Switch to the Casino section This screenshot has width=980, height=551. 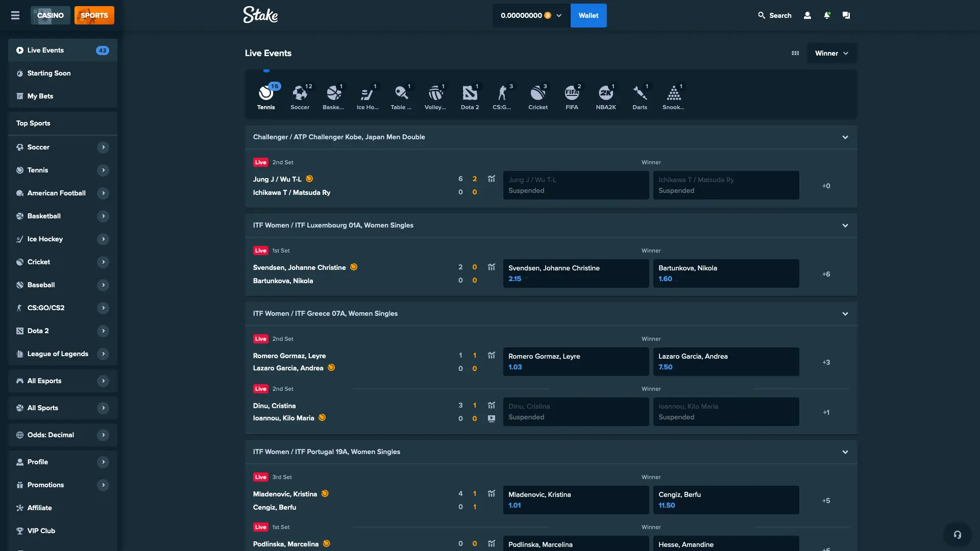click(x=50, y=15)
